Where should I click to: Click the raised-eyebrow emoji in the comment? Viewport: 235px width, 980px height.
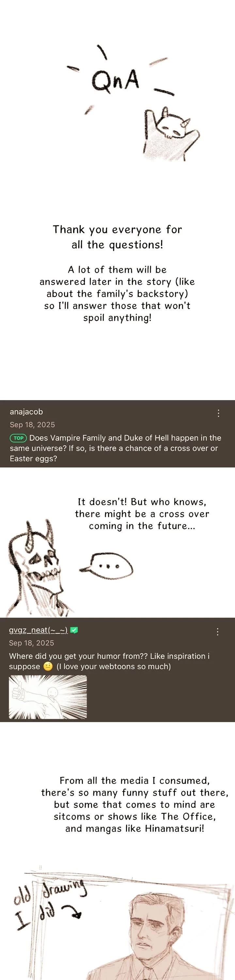(x=48, y=666)
